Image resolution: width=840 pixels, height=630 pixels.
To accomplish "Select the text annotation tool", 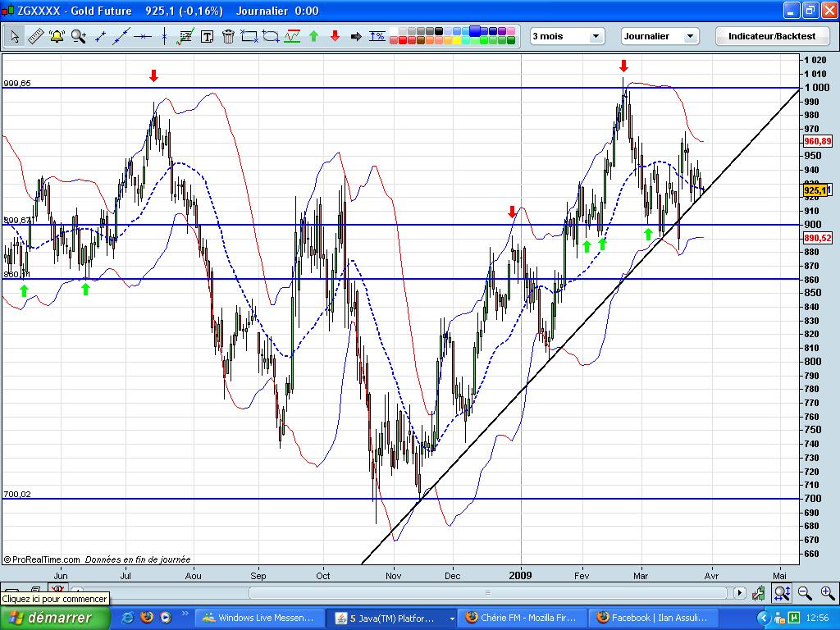I will pyautogui.click(x=207, y=36).
